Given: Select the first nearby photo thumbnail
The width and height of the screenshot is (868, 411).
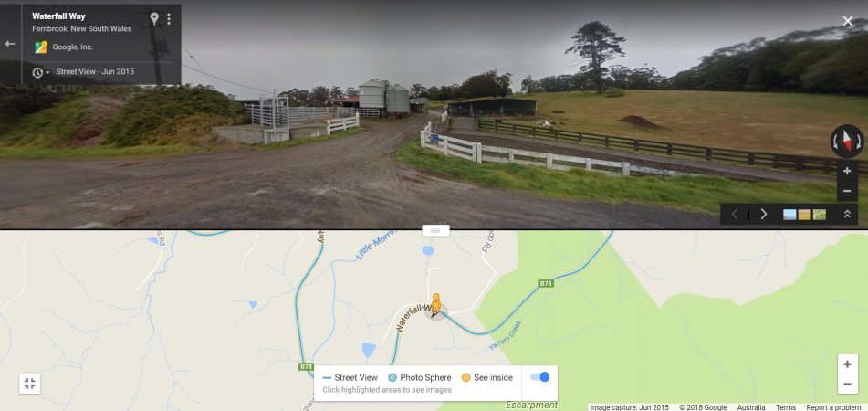Looking at the screenshot, I should tap(790, 215).
